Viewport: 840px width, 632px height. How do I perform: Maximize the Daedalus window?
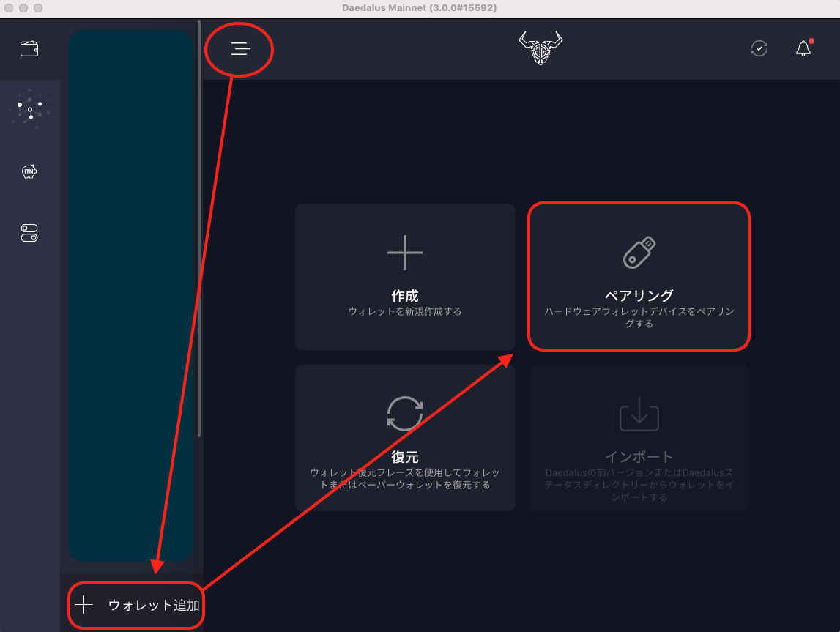tap(38, 8)
